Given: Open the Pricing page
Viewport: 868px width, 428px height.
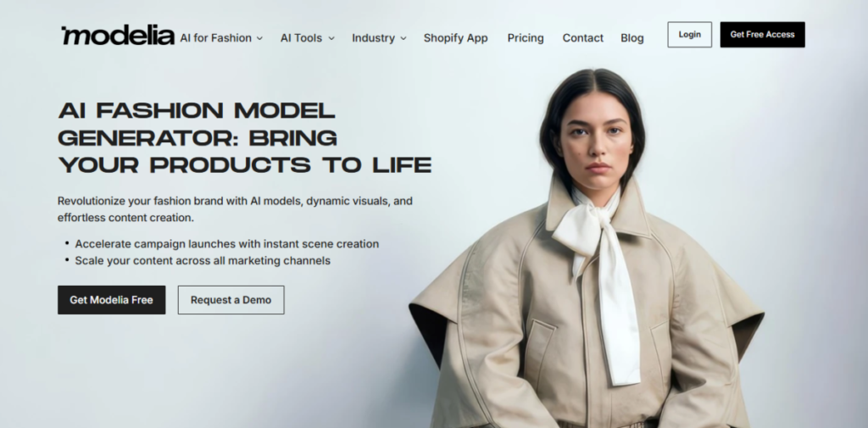Looking at the screenshot, I should tap(526, 38).
